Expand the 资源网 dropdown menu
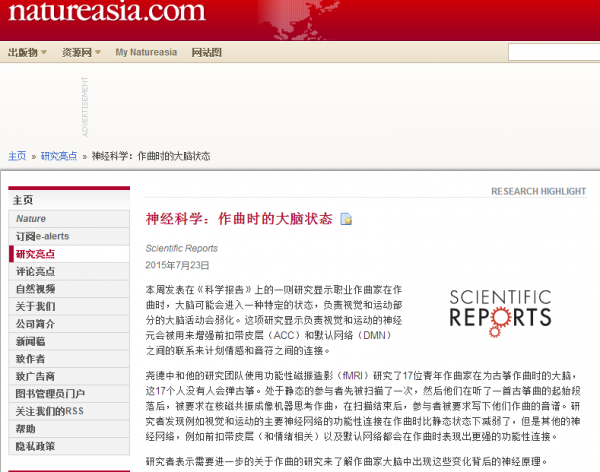Image resolution: width=600 pixels, height=472 pixels. [81, 52]
